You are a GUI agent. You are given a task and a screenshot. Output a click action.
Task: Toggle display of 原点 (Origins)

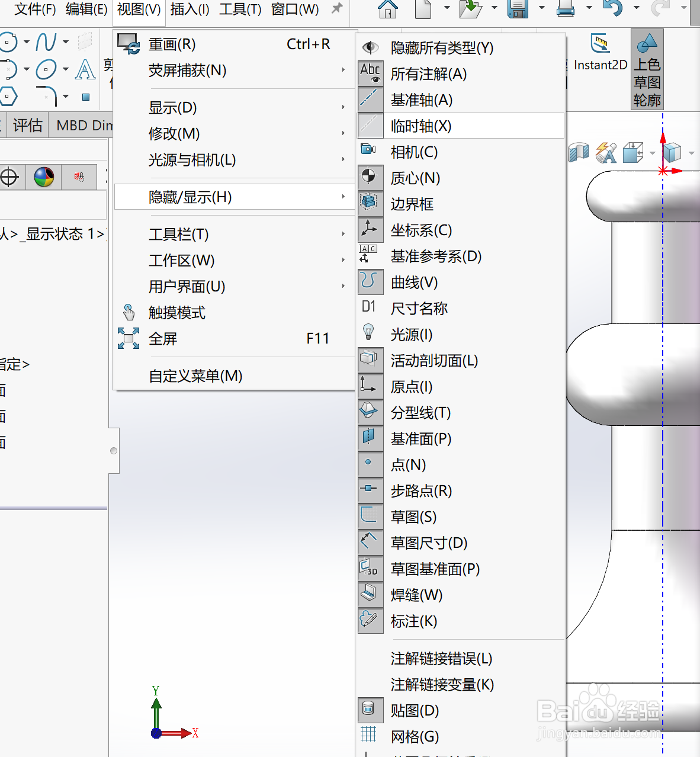412,387
